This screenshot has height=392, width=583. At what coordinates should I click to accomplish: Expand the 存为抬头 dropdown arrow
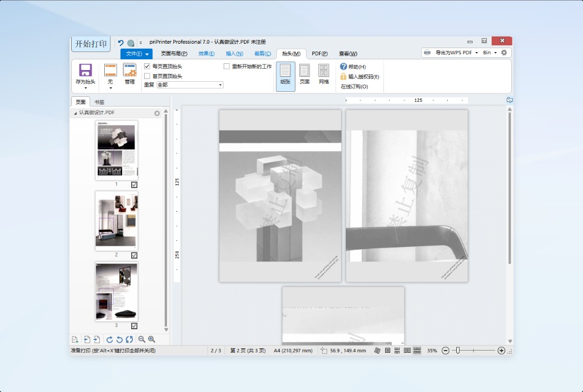[86, 88]
